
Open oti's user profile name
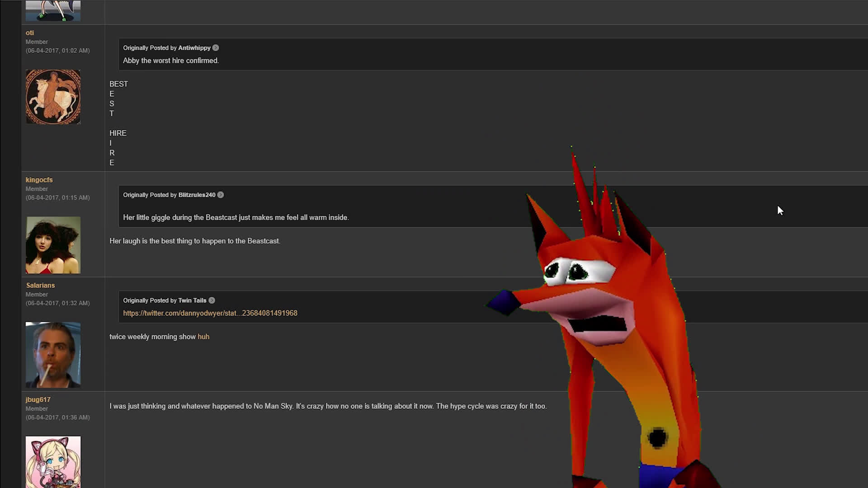click(30, 33)
